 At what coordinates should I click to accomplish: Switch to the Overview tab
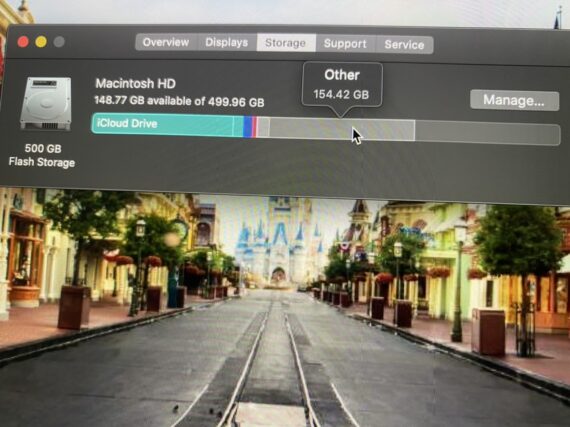pyautogui.click(x=166, y=42)
